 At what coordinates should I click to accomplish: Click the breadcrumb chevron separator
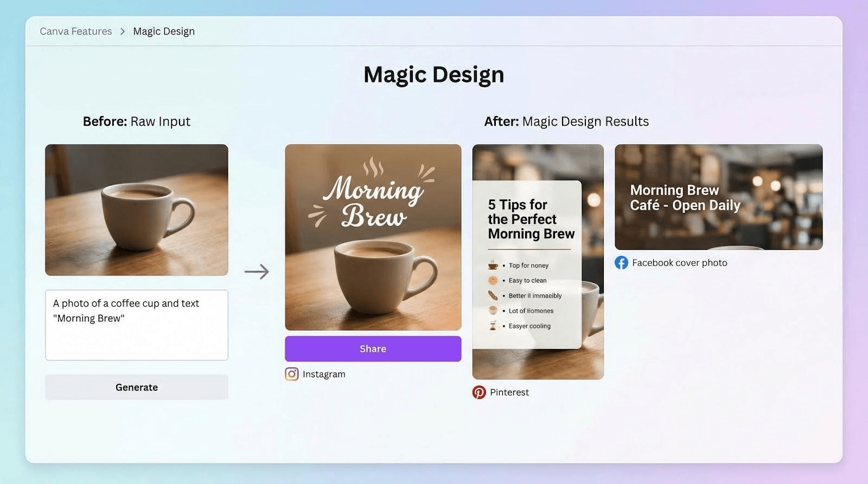(x=123, y=31)
